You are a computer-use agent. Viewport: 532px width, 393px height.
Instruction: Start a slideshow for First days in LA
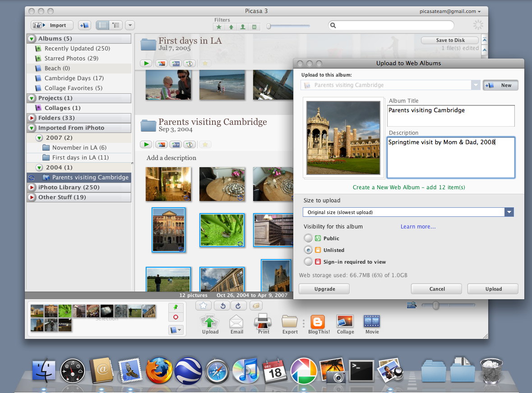[x=146, y=63]
